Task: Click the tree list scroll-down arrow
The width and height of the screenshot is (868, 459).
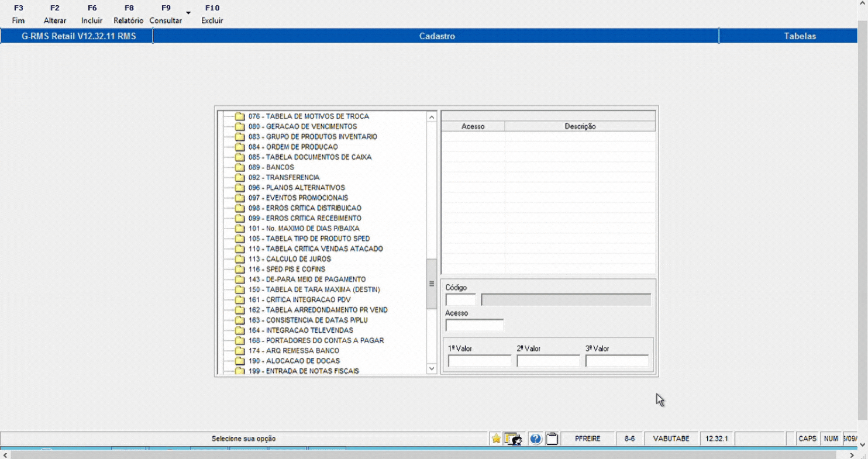Action: [432, 368]
